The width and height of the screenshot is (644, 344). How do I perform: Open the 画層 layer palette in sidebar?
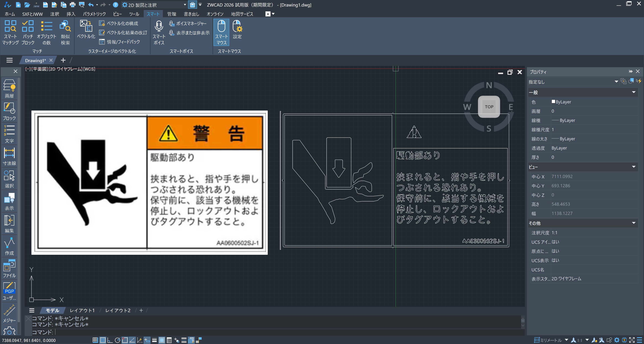[10, 89]
